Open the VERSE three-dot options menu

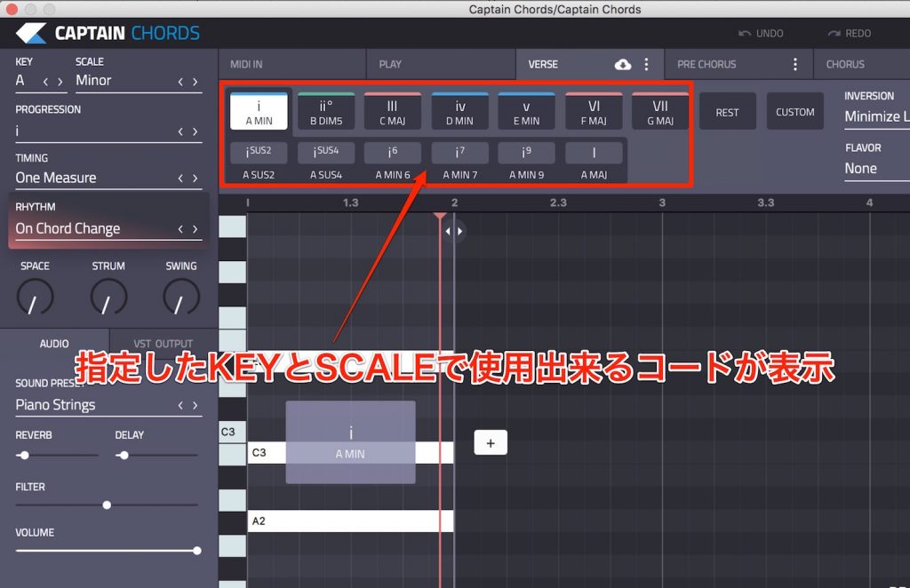click(x=646, y=64)
